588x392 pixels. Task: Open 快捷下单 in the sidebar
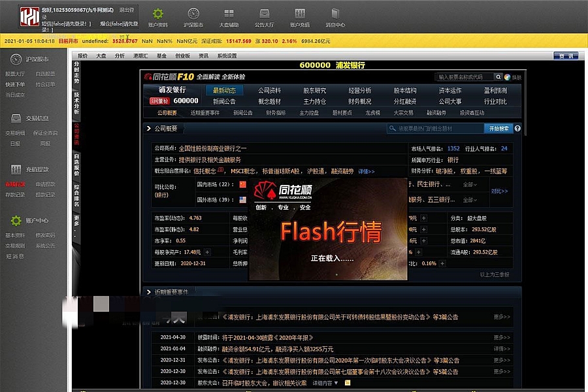[15, 84]
